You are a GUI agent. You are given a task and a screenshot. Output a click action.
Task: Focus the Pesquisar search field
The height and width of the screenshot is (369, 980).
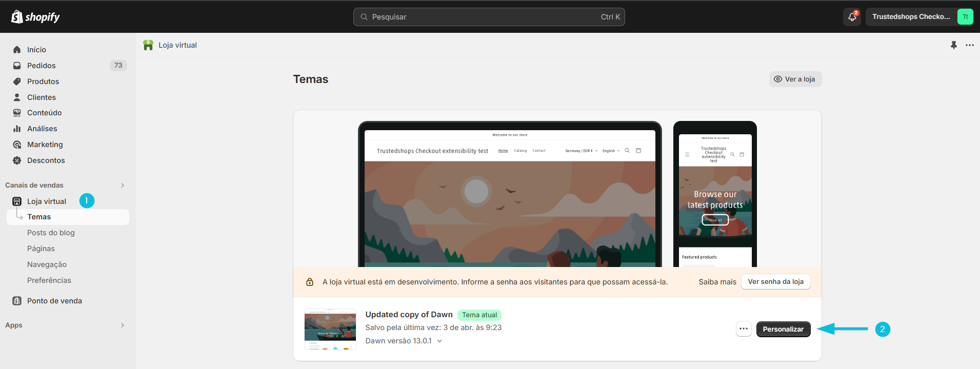coord(489,17)
